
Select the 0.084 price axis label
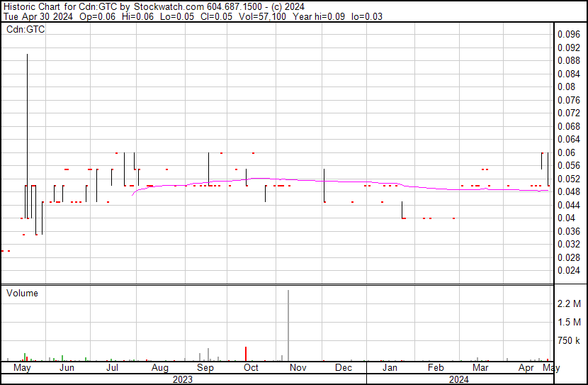tap(568, 74)
